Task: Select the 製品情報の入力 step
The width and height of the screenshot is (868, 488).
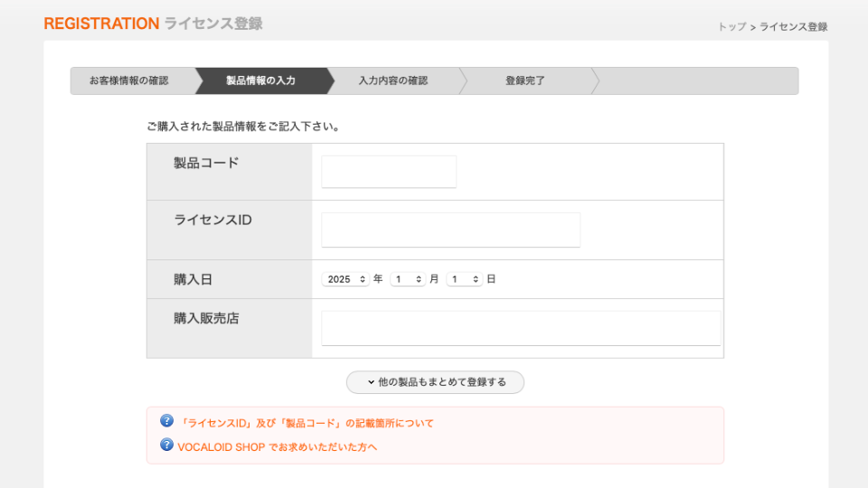Action: 260,80
